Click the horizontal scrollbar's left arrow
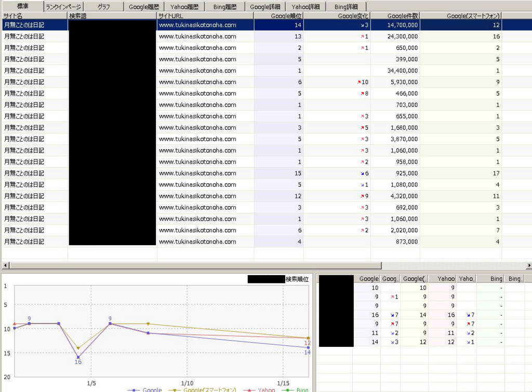Viewport: 532px width, 392px height. point(5,265)
